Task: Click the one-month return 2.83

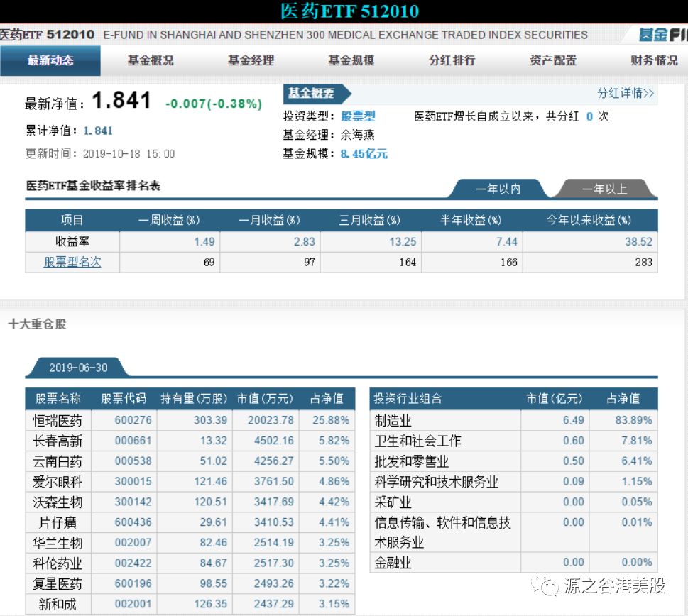Action: pyautogui.click(x=305, y=241)
